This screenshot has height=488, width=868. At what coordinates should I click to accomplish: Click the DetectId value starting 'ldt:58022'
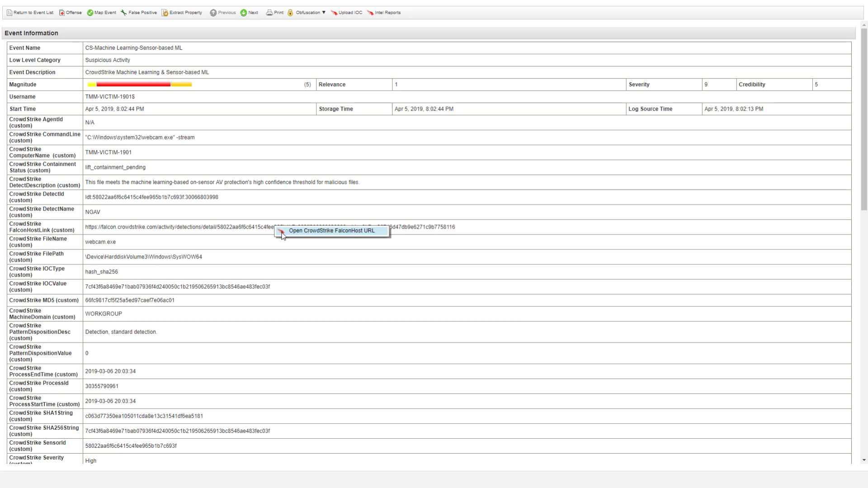point(151,197)
